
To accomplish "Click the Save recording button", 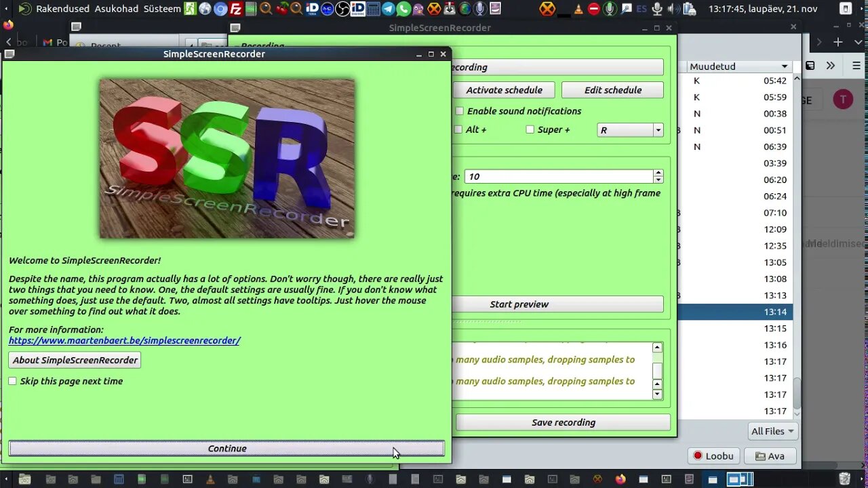I will point(564,422).
